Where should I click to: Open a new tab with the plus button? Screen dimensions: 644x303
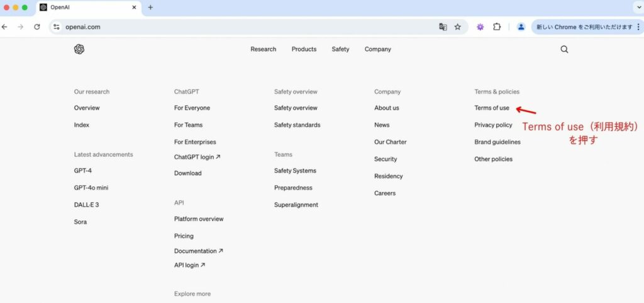tap(150, 8)
